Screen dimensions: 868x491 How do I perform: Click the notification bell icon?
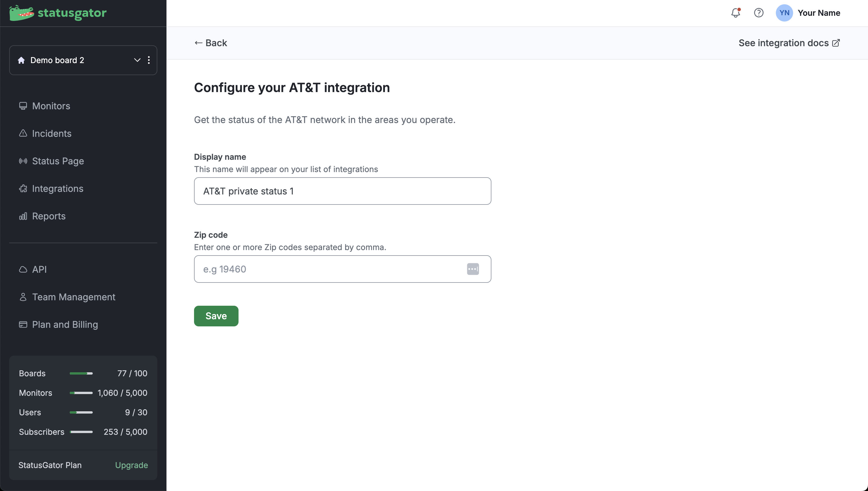(735, 13)
